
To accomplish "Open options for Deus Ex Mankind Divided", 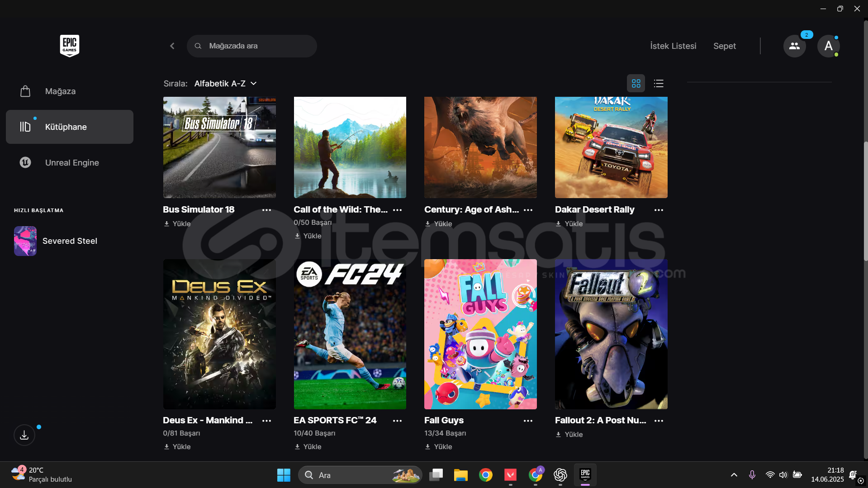I will tap(267, 421).
